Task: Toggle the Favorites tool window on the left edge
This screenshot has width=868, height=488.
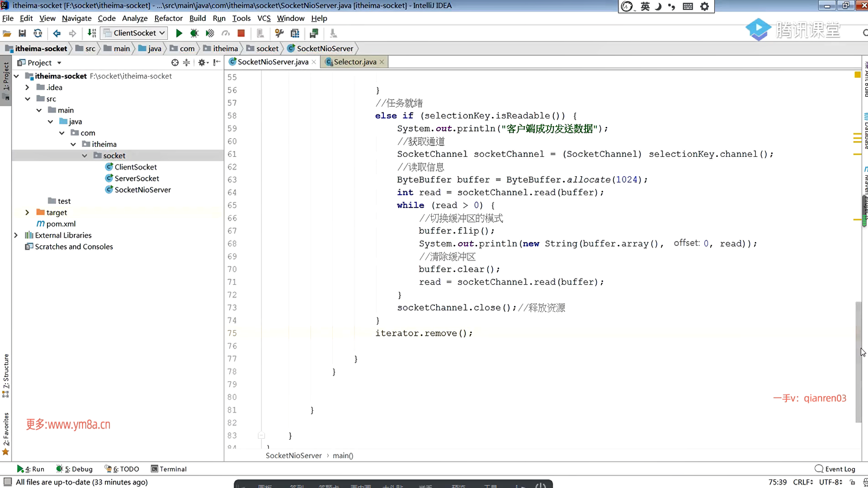Action: click(6, 433)
